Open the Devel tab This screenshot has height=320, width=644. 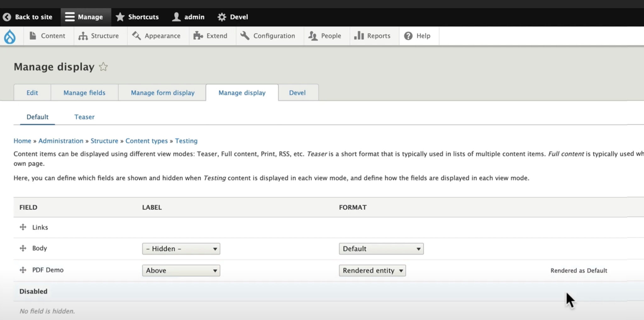297,93
